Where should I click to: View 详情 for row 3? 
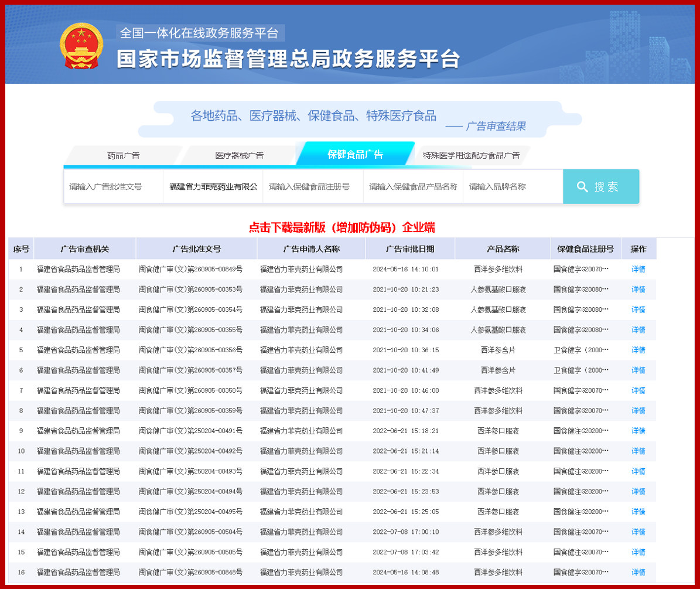click(x=638, y=309)
